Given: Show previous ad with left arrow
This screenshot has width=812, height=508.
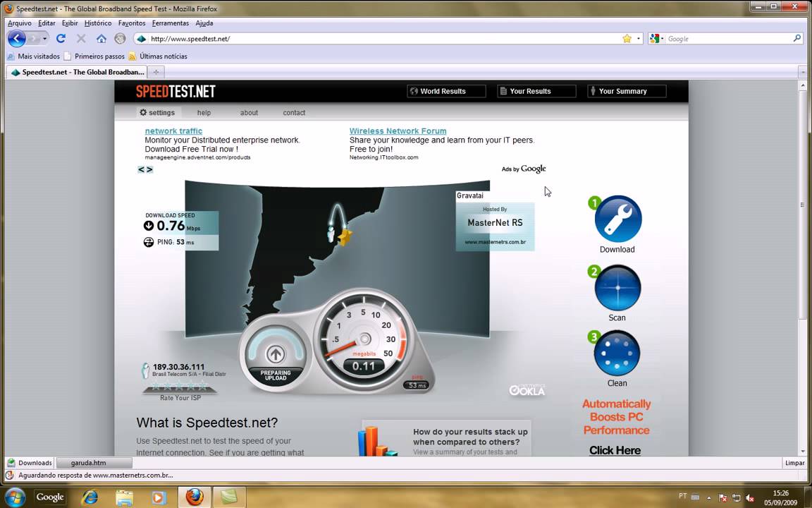Looking at the screenshot, I should pyautogui.click(x=141, y=169).
